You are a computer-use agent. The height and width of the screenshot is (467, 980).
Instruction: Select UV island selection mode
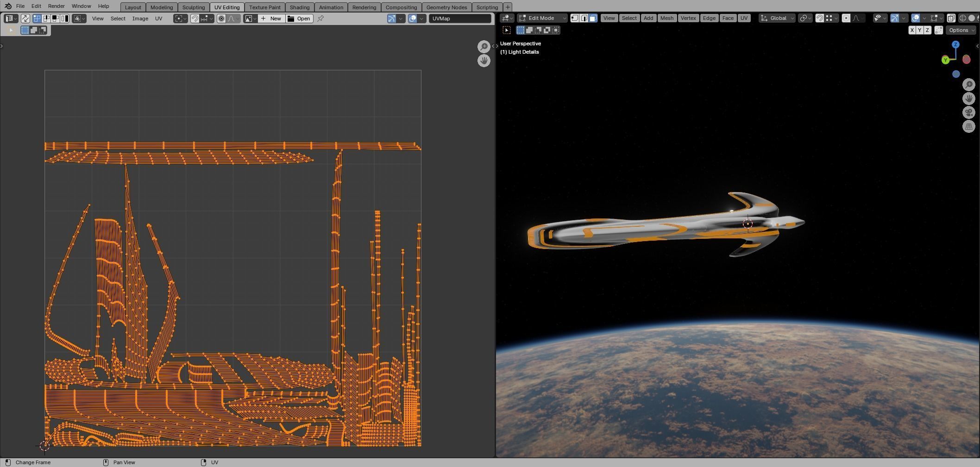pyautogui.click(x=64, y=19)
